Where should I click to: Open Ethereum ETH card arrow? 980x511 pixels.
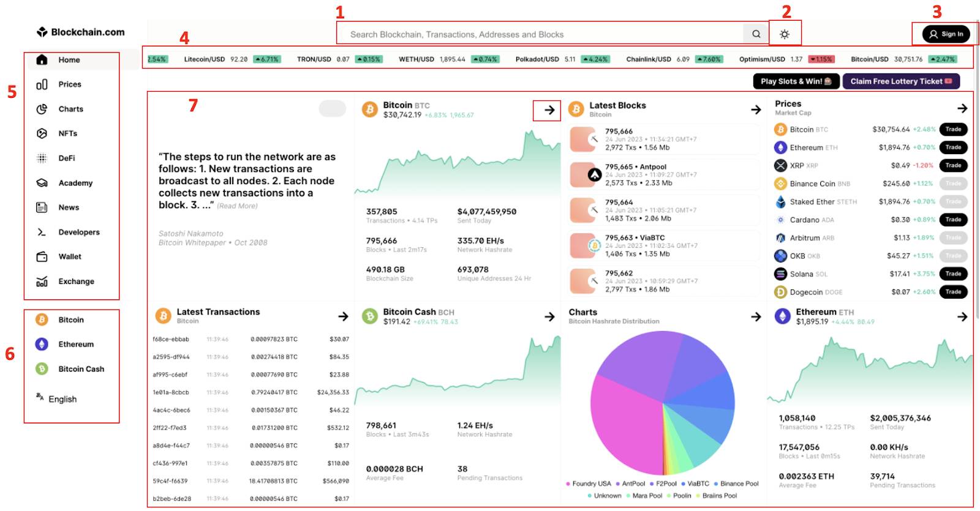962,316
